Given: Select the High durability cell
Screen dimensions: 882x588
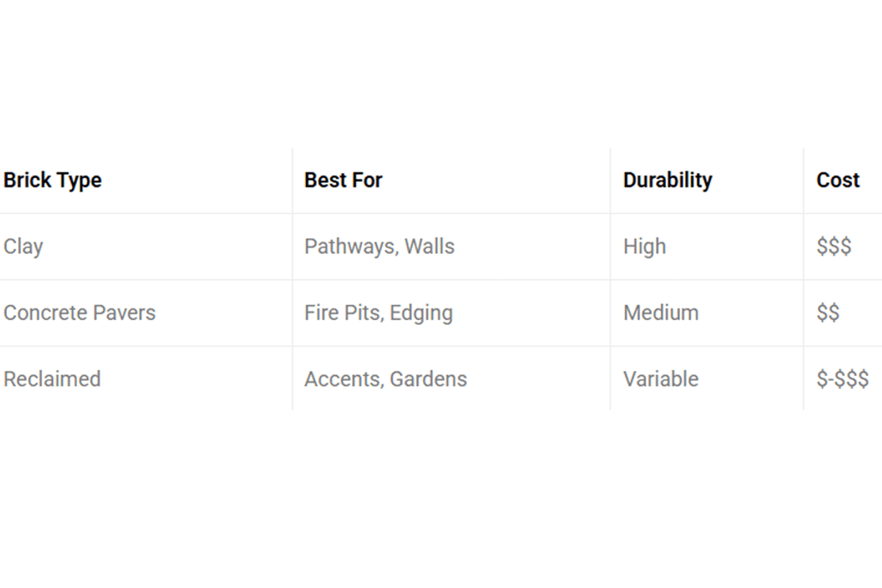Looking at the screenshot, I should 645,247.
